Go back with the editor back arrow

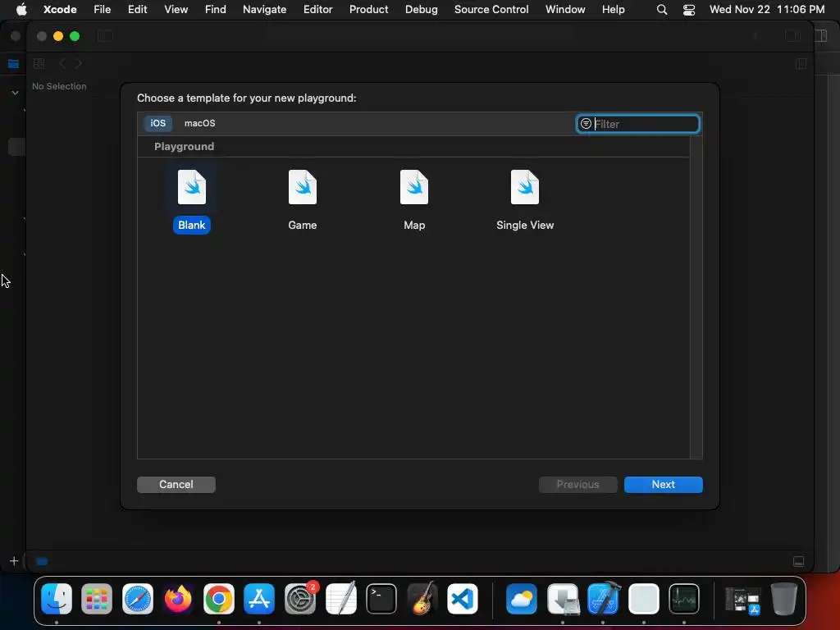(x=62, y=63)
